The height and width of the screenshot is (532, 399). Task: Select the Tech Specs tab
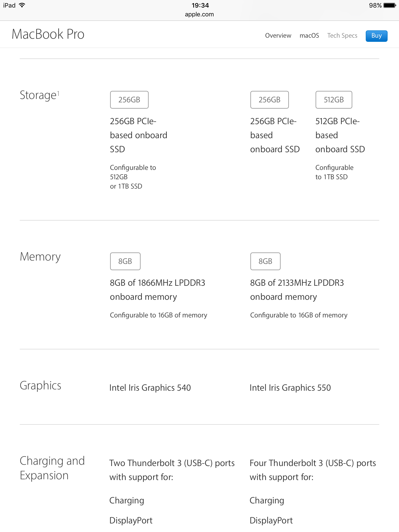(342, 36)
